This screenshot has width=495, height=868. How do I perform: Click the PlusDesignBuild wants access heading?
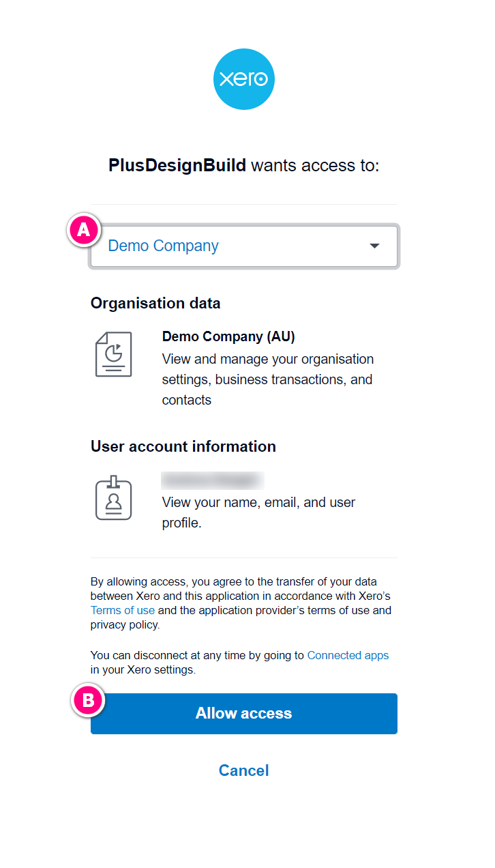coord(244,165)
